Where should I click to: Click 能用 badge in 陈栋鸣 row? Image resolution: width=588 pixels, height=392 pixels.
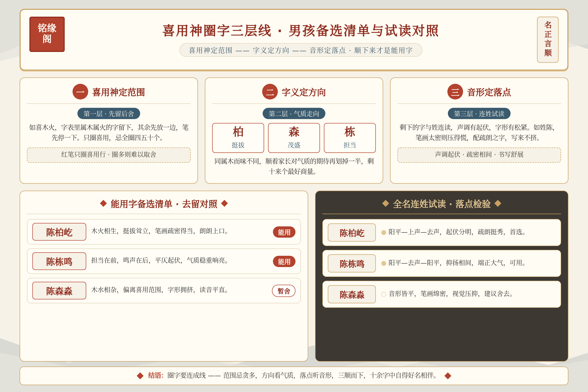[284, 261]
